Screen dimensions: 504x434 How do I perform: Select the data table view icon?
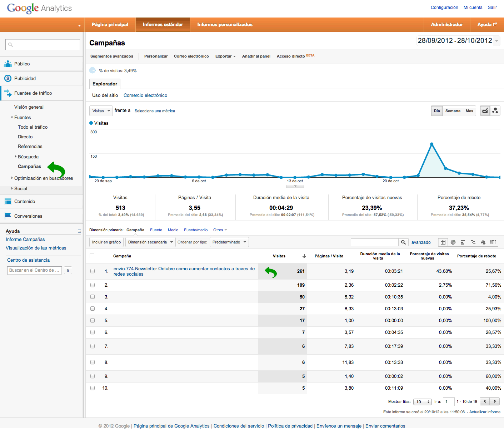tap(443, 242)
